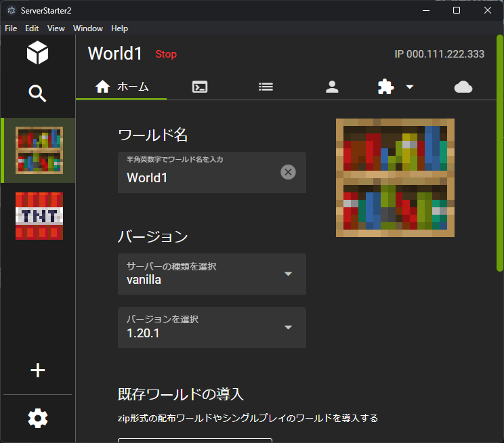
Task: Clear the world name with the X icon
Action: pos(288,172)
